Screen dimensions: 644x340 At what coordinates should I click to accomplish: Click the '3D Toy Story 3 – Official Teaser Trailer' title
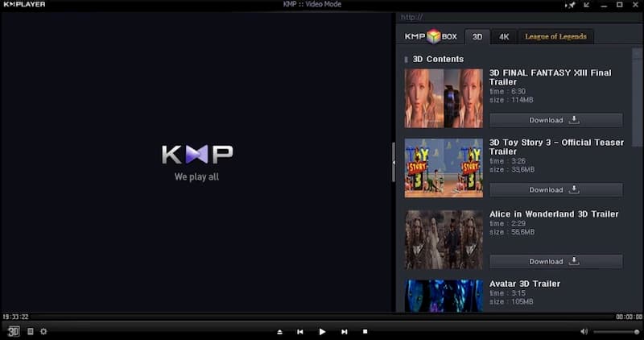pos(556,147)
